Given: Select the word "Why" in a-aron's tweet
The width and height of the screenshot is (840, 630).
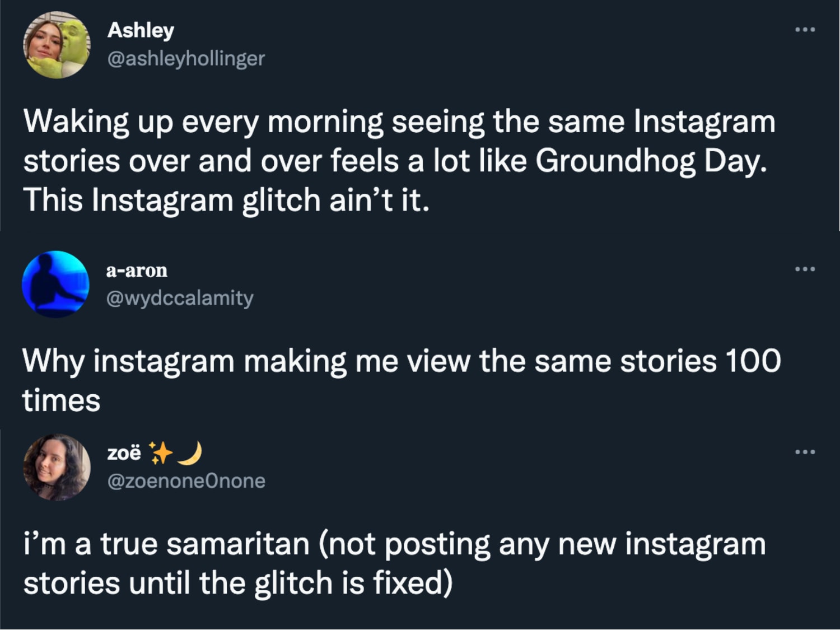Looking at the screenshot, I should coord(53,361).
